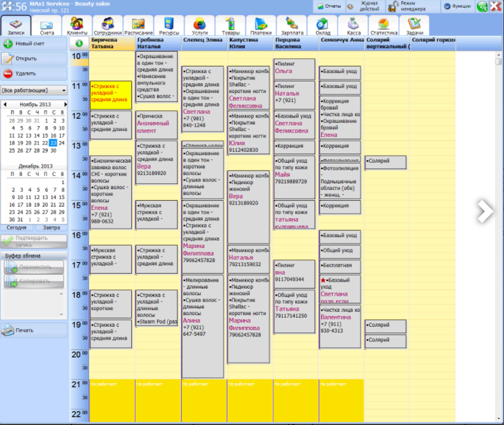Select the Маникюр Наталья 79213159032 appointment
Screen dimensions: 504x425
point(249,259)
